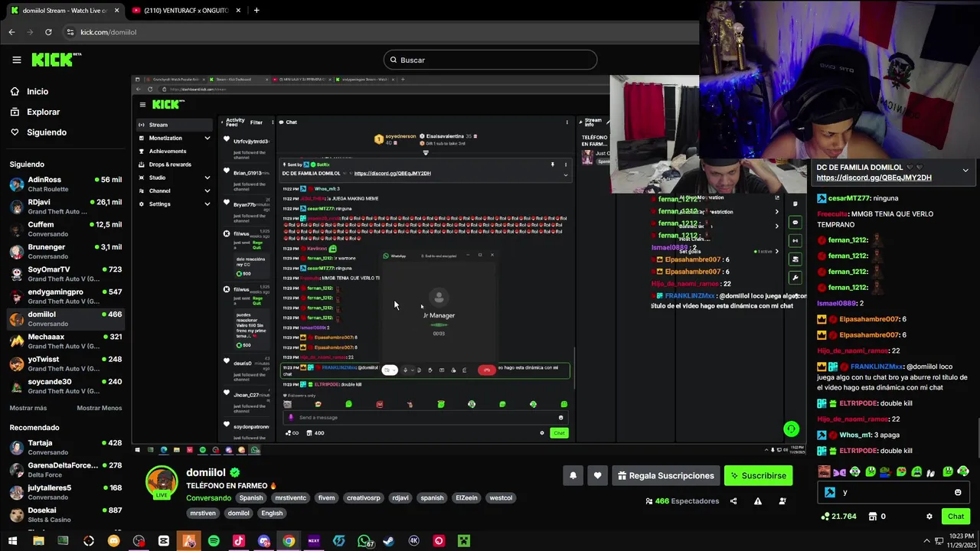Image resolution: width=980 pixels, height=551 pixels.
Task: Select the domiilol Stream browser tab
Action: [x=65, y=11]
